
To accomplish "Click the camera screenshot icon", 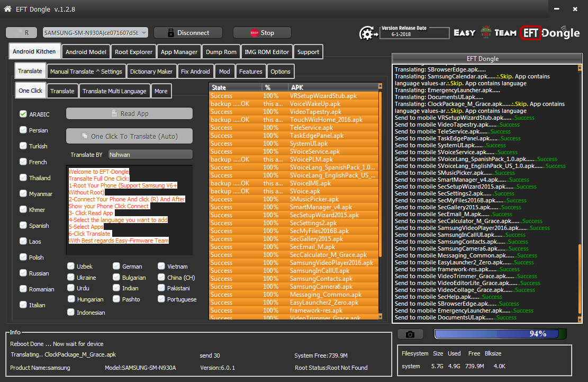I will point(410,334).
